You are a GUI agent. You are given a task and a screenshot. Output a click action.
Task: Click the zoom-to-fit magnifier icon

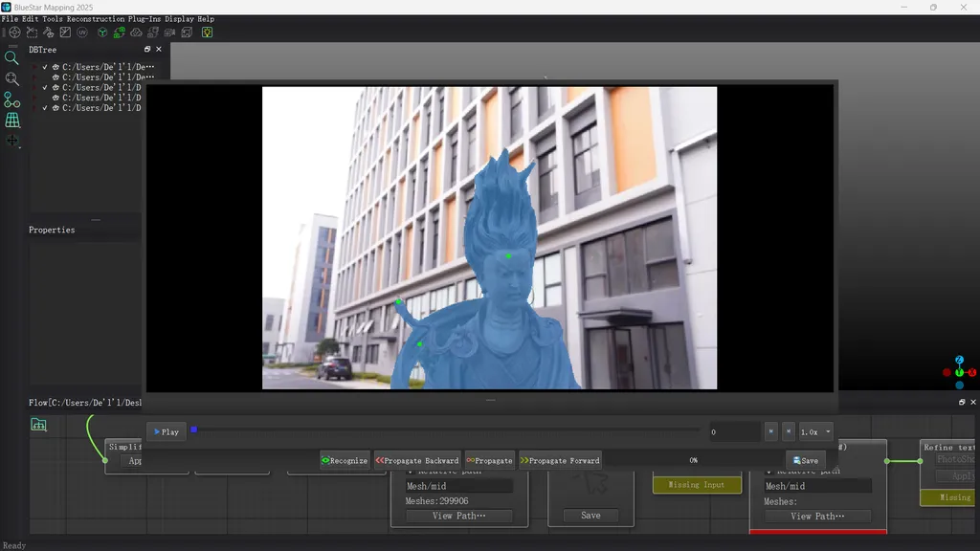click(x=11, y=79)
